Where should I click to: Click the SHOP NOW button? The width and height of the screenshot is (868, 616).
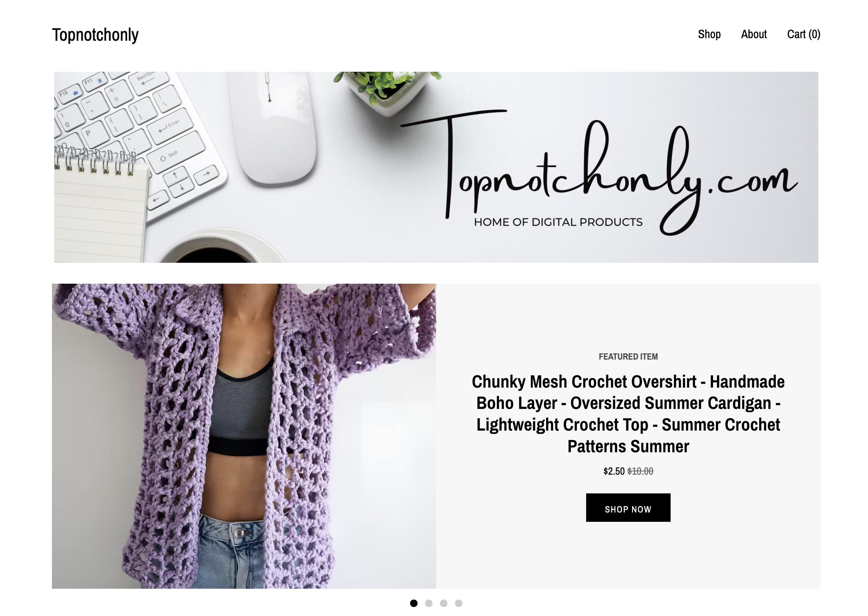[628, 508]
